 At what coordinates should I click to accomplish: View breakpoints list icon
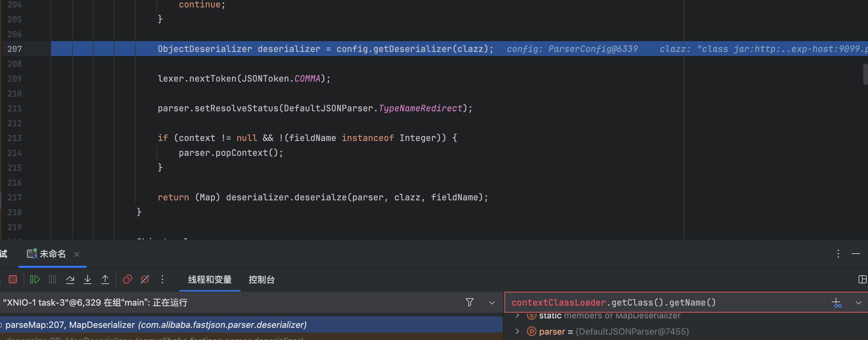[x=127, y=279]
